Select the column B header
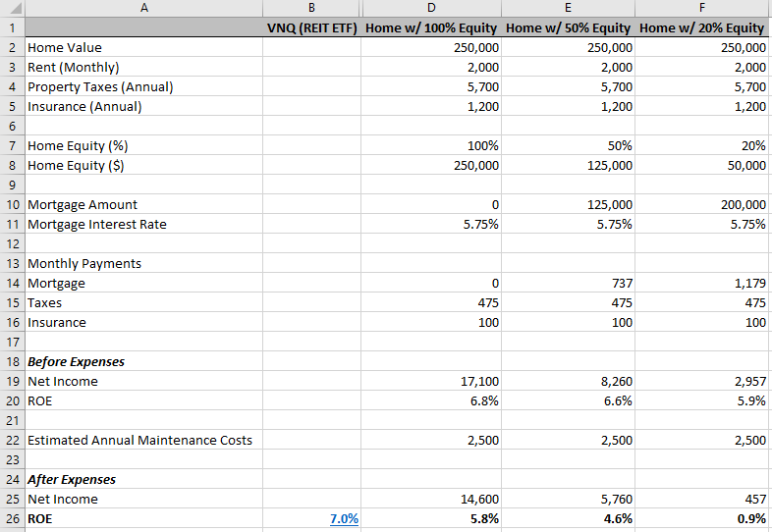The width and height of the screenshot is (772, 532). (x=311, y=8)
